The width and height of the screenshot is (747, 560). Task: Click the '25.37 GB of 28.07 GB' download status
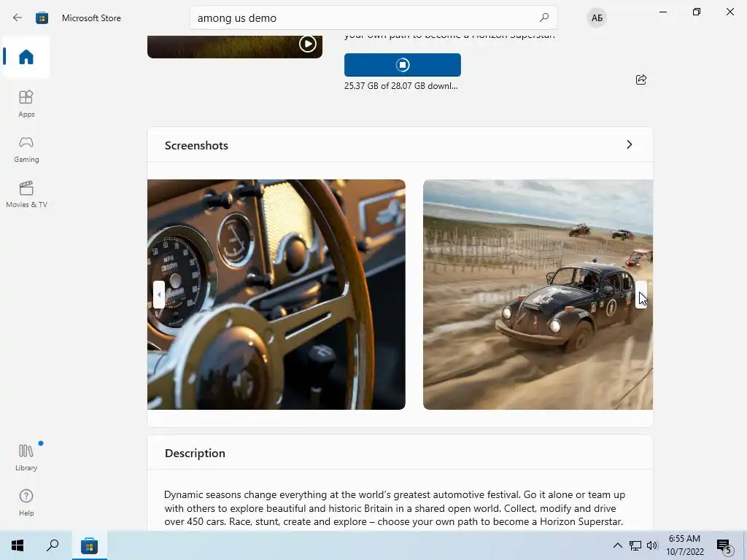coord(400,86)
